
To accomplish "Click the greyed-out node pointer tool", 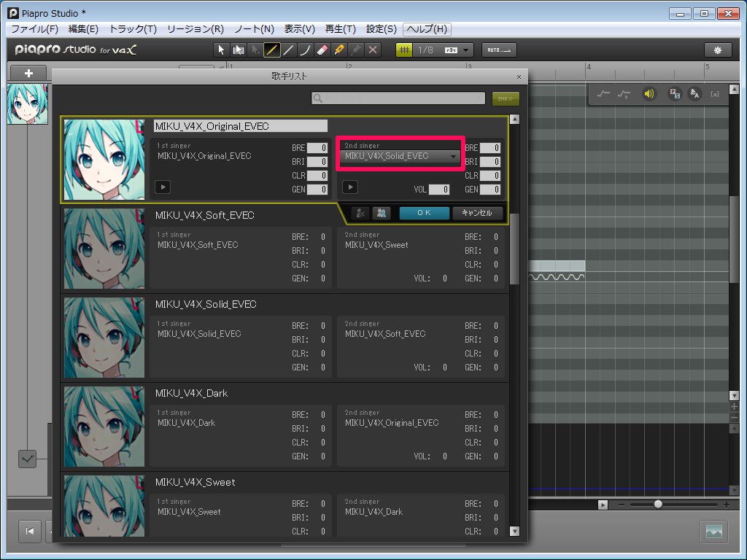I will 255,50.
